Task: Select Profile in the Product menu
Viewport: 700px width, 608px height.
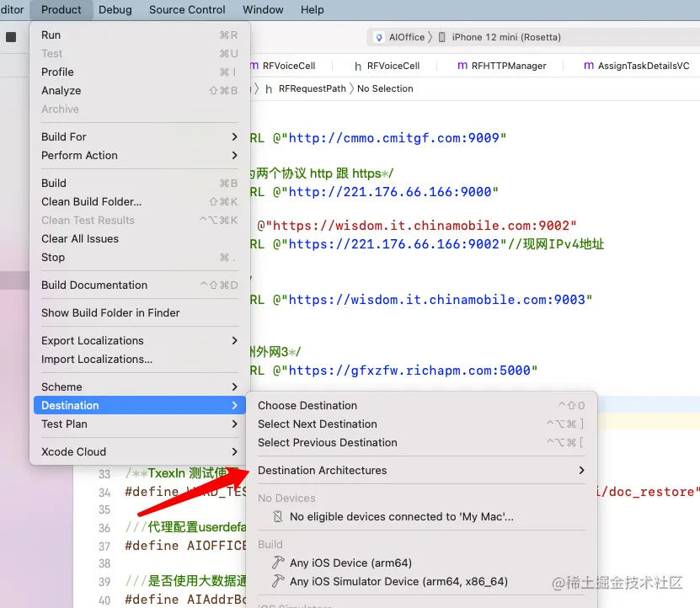Action: click(140, 72)
